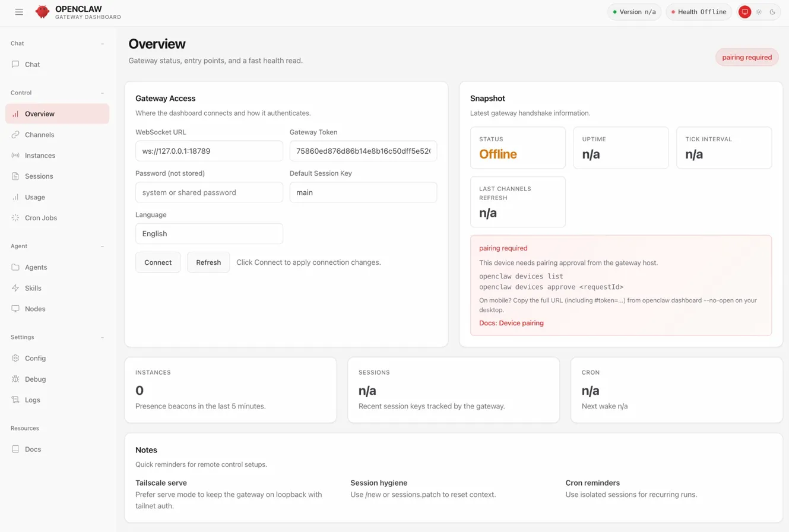The height and width of the screenshot is (532, 789).
Task: Click the Config gear icon
Action: point(15,358)
